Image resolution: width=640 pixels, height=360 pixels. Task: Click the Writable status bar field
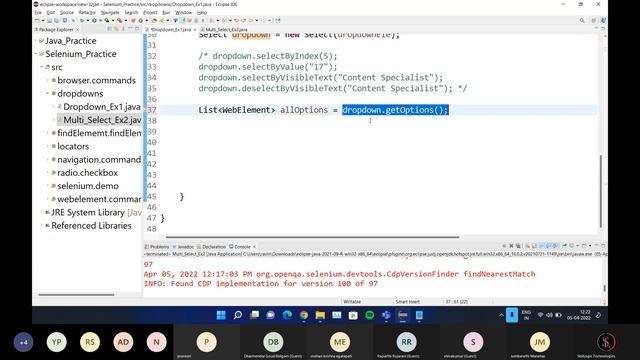click(x=352, y=302)
